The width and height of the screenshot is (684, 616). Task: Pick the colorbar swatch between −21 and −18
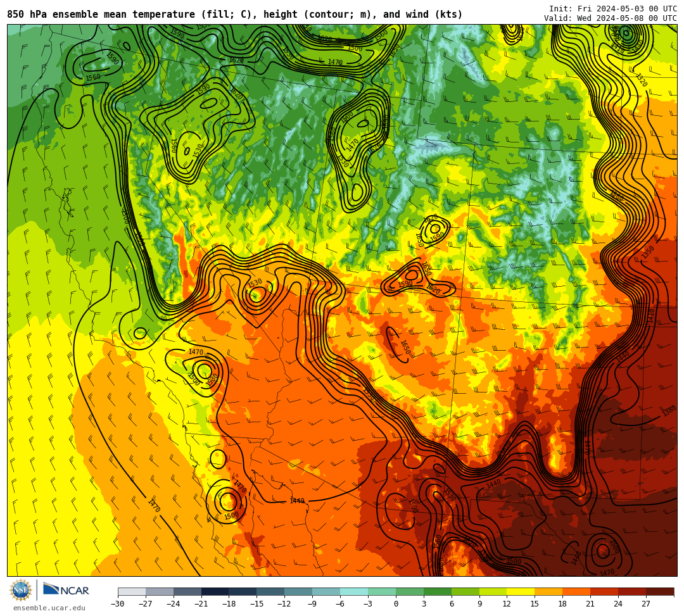click(x=215, y=592)
